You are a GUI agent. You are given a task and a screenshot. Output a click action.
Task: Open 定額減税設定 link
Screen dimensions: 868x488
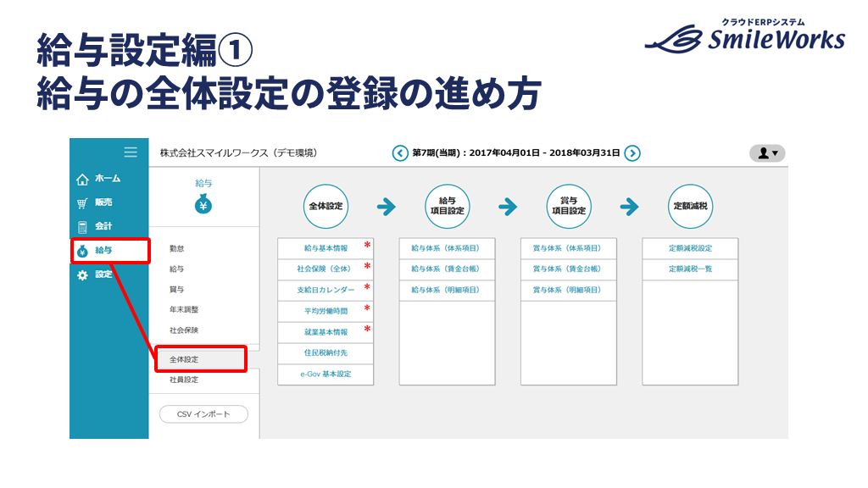[x=690, y=248]
